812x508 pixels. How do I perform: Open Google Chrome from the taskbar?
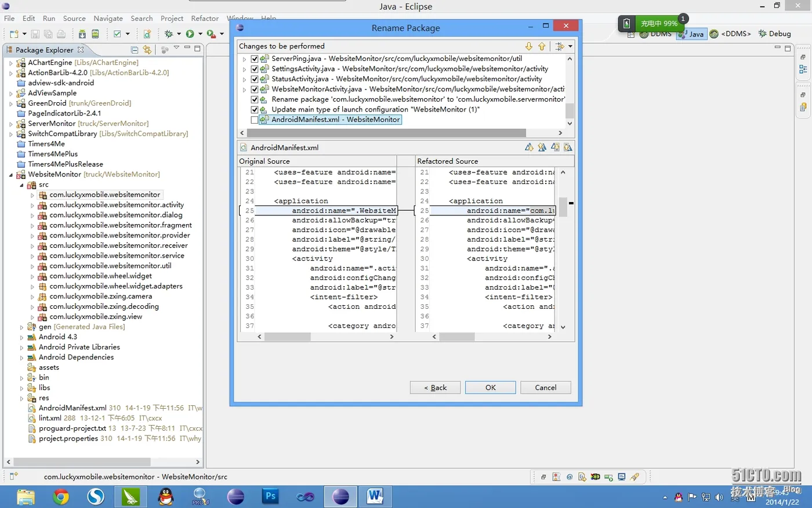click(x=61, y=497)
